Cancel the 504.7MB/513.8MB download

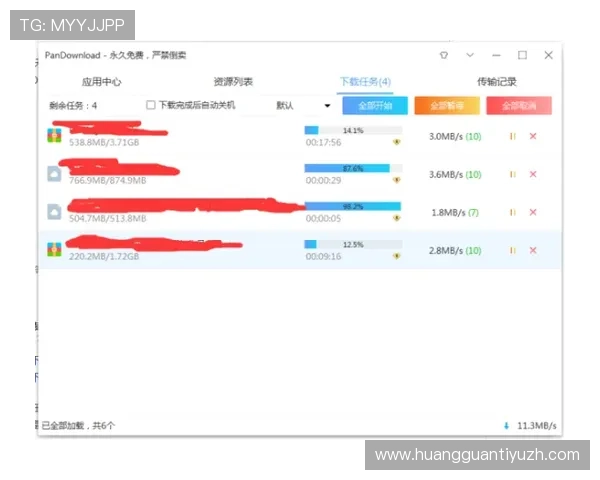(533, 212)
